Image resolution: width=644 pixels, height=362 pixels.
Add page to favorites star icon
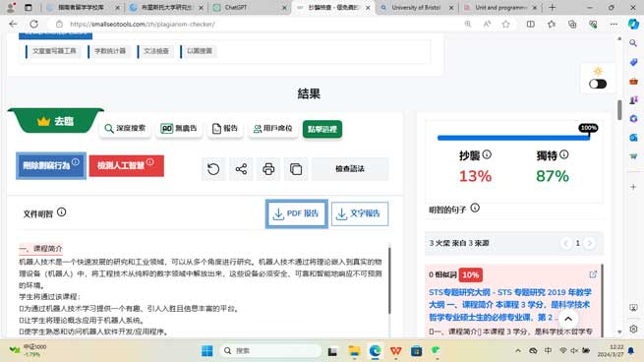506,25
